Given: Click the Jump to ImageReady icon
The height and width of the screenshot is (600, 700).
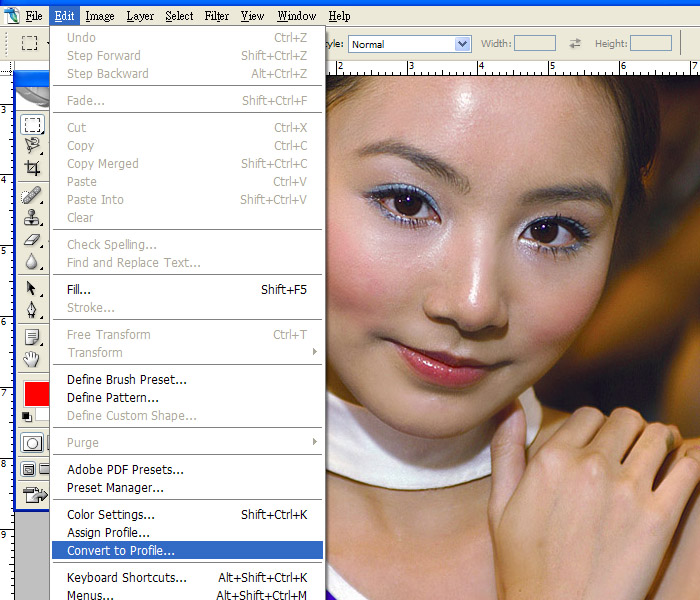Looking at the screenshot, I should pos(35,494).
